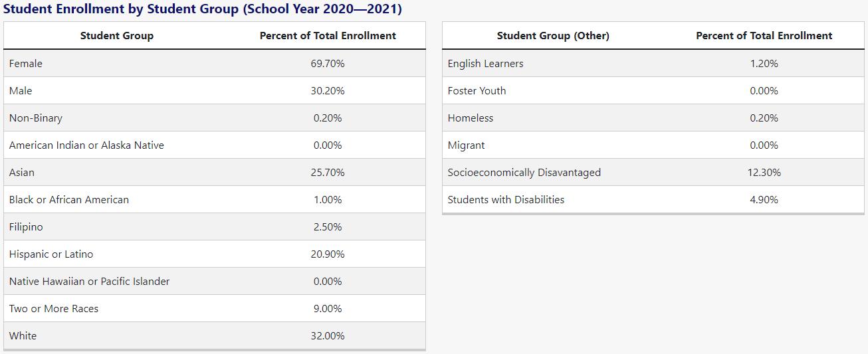Select the White 32.00% value
Screen dimensions: 868x354
[328, 336]
